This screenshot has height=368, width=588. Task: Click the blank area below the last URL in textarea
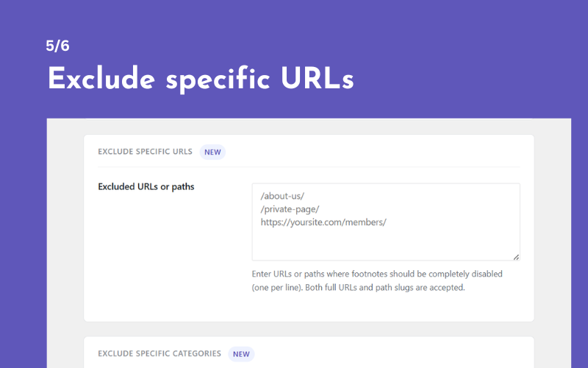(386, 244)
